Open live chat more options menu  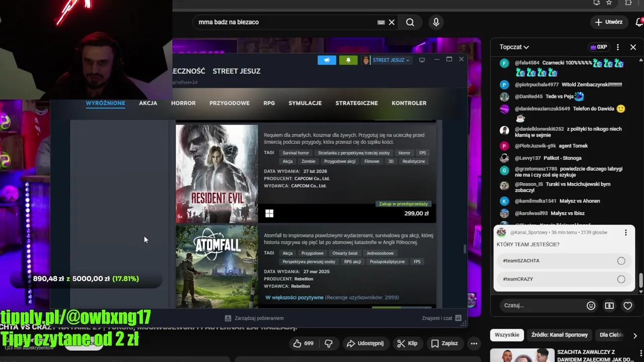618,47
